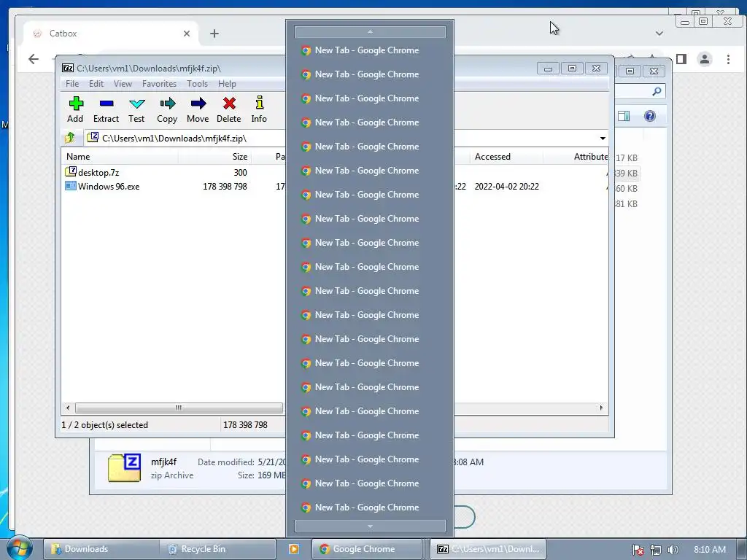This screenshot has width=747, height=560.
Task: Click the 8:10 AM taskbar clock
Action: 710,550
